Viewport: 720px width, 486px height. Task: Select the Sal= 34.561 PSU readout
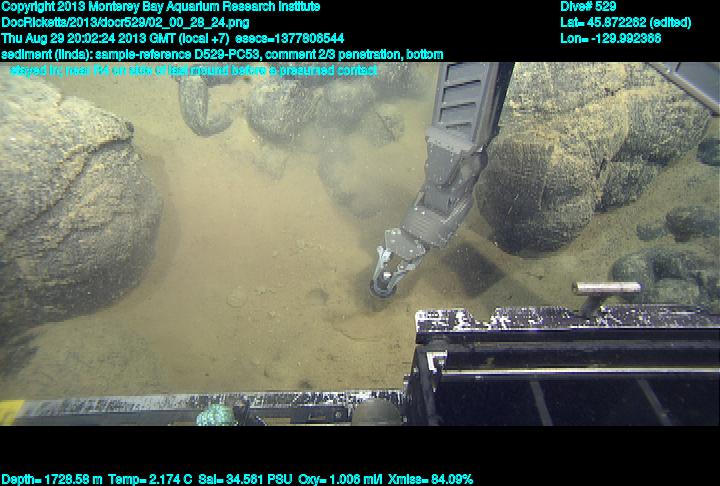pos(245,479)
